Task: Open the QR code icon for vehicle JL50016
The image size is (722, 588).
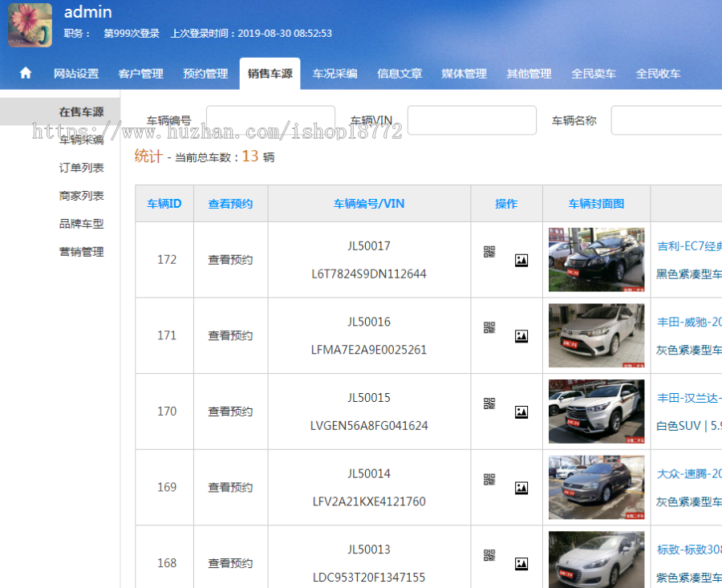Action: pyautogui.click(x=490, y=326)
